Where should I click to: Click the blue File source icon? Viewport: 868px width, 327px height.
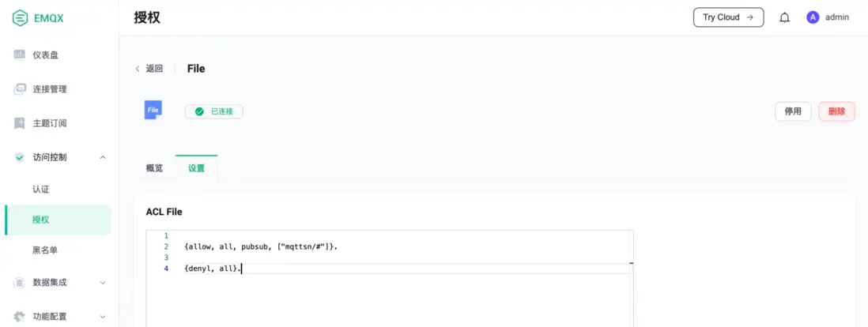tap(153, 111)
